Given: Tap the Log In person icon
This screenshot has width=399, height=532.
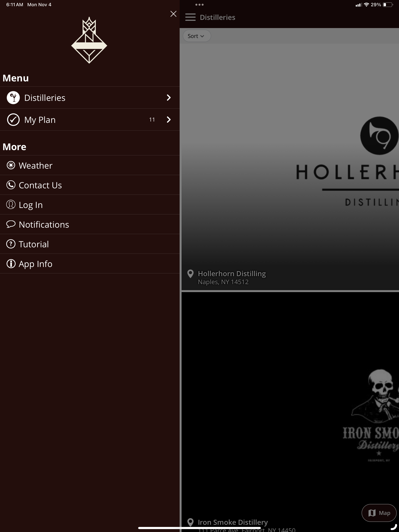Looking at the screenshot, I should coord(11,205).
